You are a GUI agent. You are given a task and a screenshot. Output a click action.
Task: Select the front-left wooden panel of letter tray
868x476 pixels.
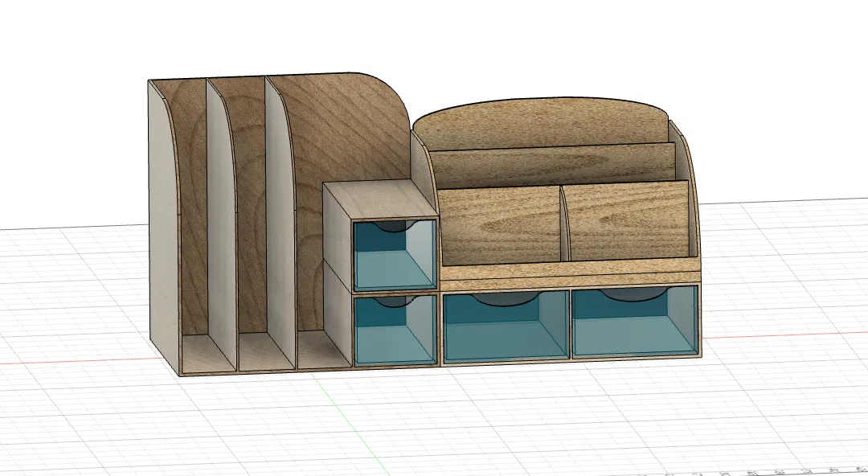(x=501, y=226)
